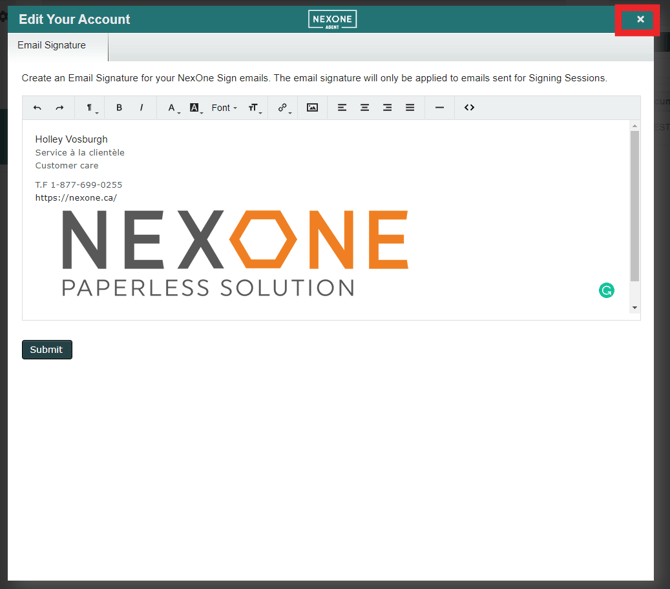Open the text color picker
This screenshot has height=589, width=670.
tap(172, 108)
